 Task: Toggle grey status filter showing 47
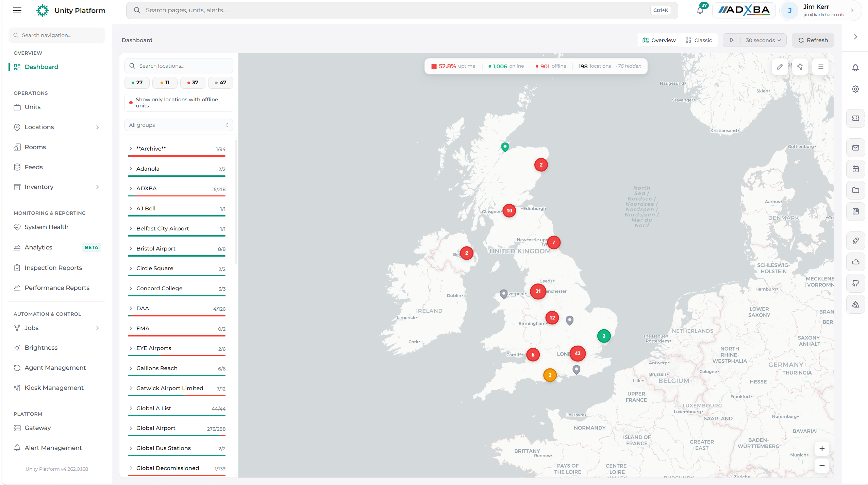click(220, 83)
